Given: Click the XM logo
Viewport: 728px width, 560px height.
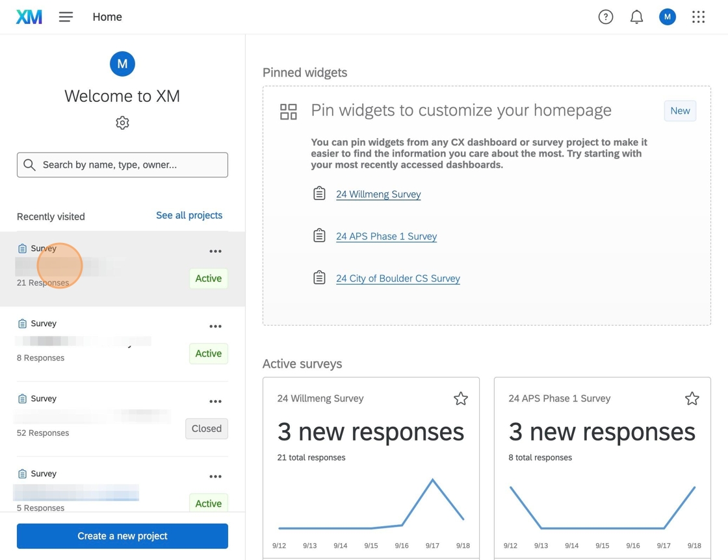Looking at the screenshot, I should [x=29, y=17].
